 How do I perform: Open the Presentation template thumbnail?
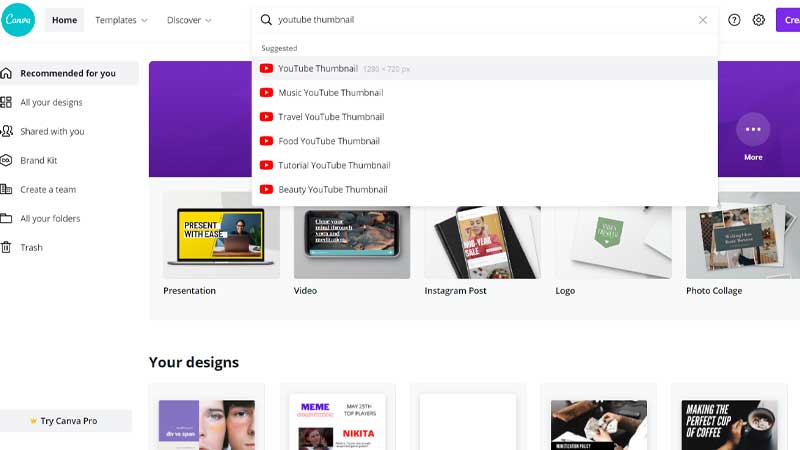click(221, 235)
